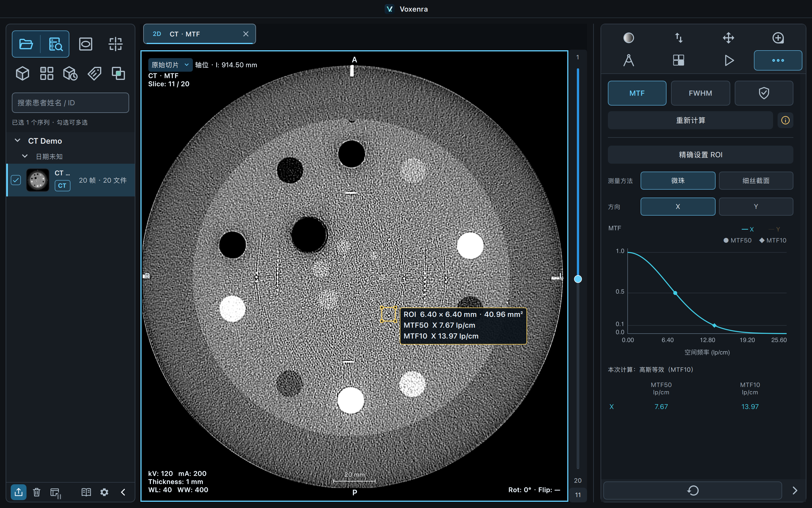Expand the right panel next arrow
The image size is (812, 508).
[x=795, y=491]
